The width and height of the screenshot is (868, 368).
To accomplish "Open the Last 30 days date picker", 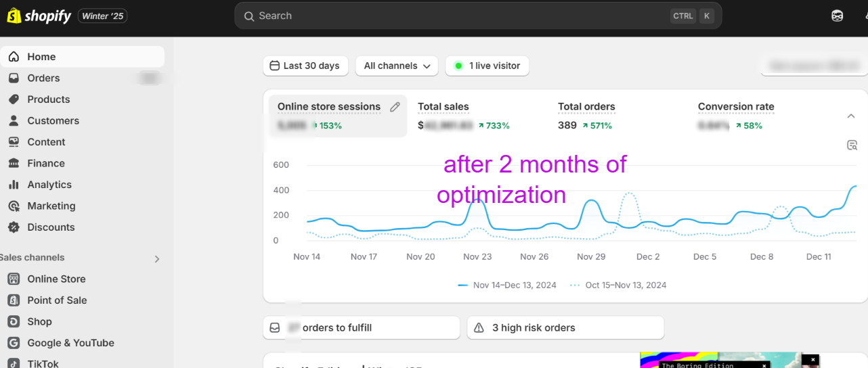I will click(x=305, y=66).
